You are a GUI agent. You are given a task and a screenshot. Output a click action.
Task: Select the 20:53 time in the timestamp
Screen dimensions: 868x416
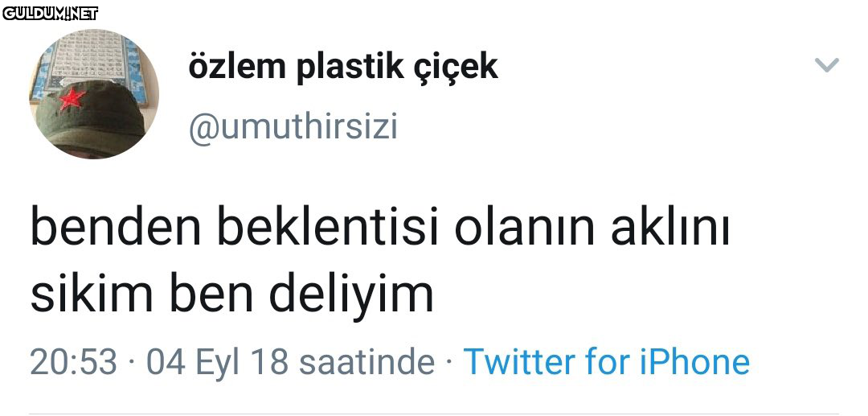74,362
